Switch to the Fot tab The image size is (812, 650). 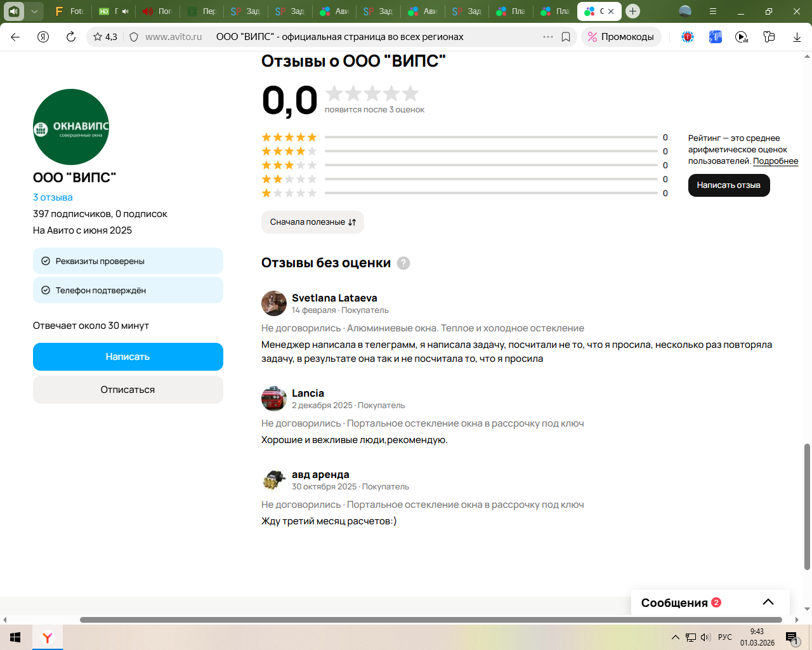[69, 11]
